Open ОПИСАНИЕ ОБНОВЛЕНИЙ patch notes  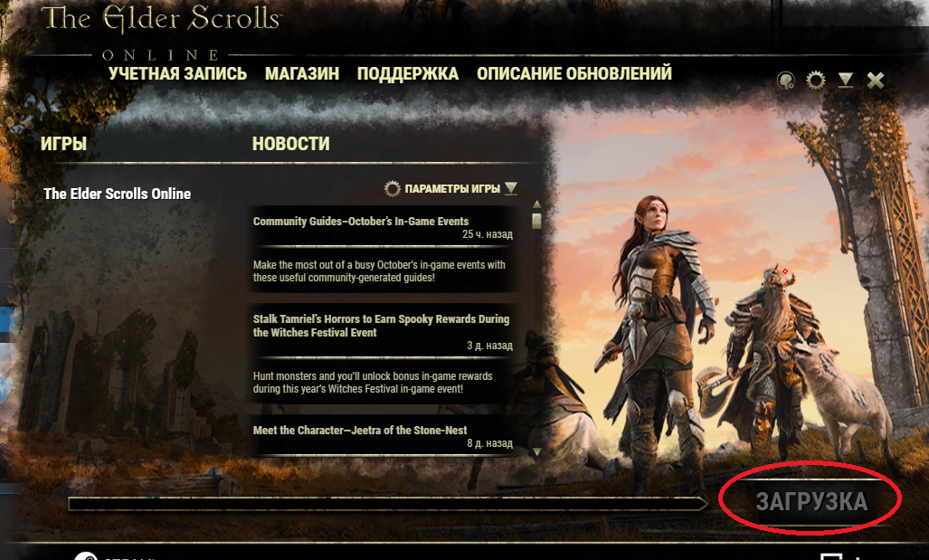(574, 73)
